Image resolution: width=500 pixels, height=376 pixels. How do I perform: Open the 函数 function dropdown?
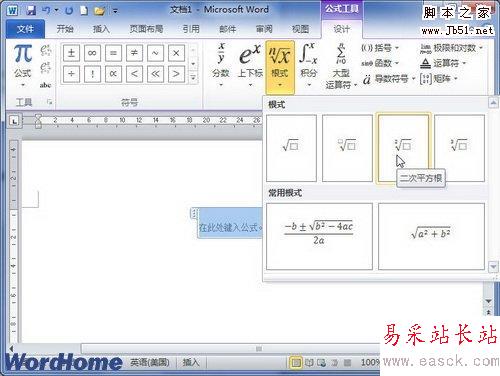coord(380,63)
